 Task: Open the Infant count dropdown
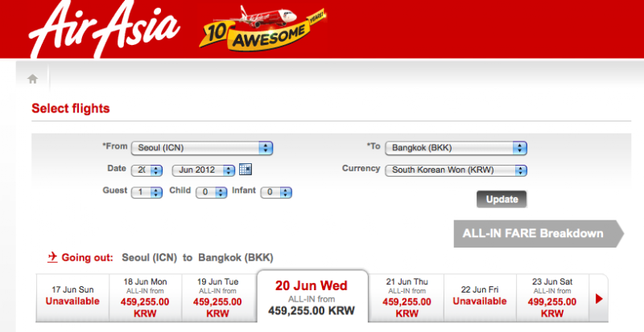pyautogui.click(x=276, y=192)
